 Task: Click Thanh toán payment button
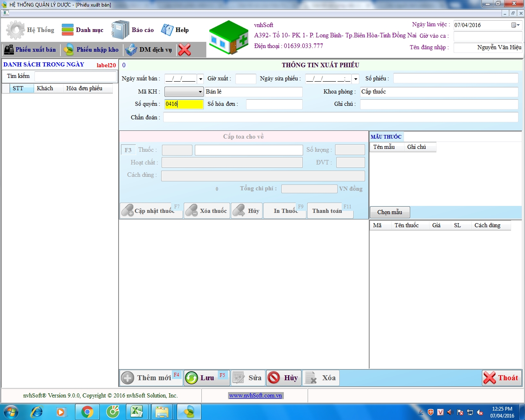pyautogui.click(x=330, y=211)
